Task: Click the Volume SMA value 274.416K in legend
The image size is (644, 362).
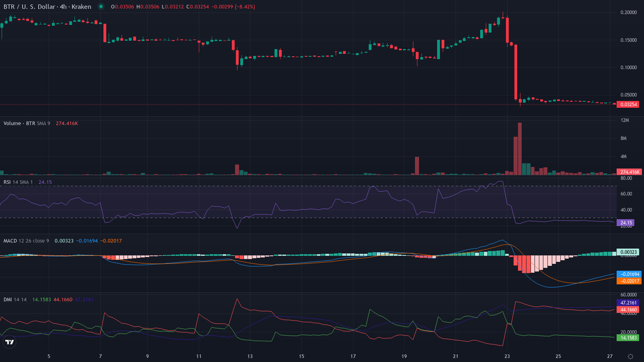Action: 67,123
